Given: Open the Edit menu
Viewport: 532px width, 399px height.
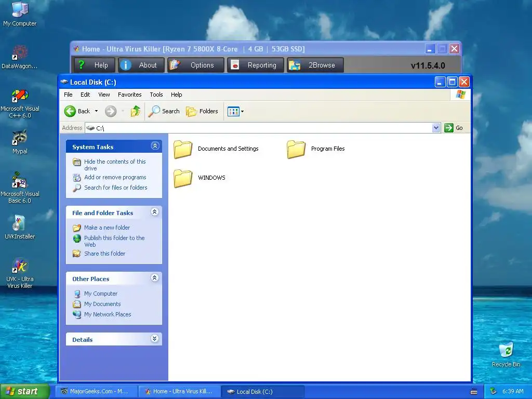Looking at the screenshot, I should (x=85, y=95).
